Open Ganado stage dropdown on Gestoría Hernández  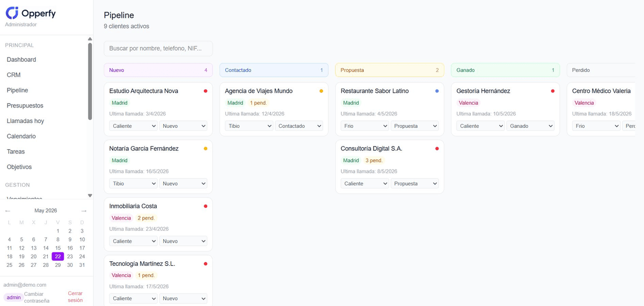(x=531, y=126)
